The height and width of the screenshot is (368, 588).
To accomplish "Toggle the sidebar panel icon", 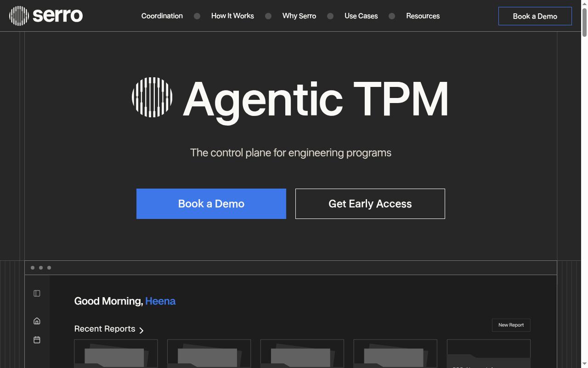I will coord(37,293).
